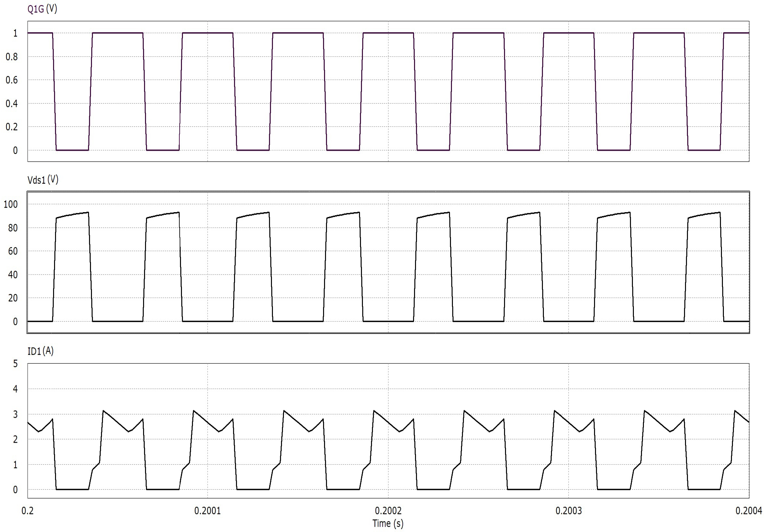This screenshot has width=764, height=532.
Task: Click the Q1G (V) plot title
Action: point(42,9)
